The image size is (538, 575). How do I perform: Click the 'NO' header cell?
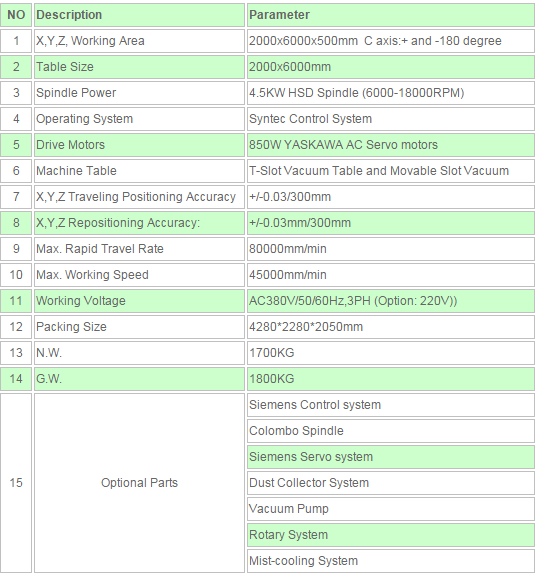pyautogui.click(x=16, y=15)
